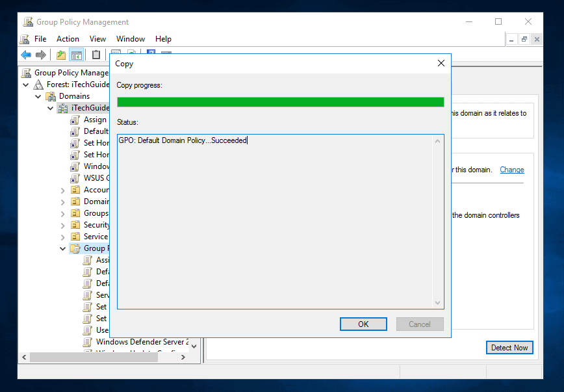Click the Group Policy Management icon in the title bar

click(27, 21)
